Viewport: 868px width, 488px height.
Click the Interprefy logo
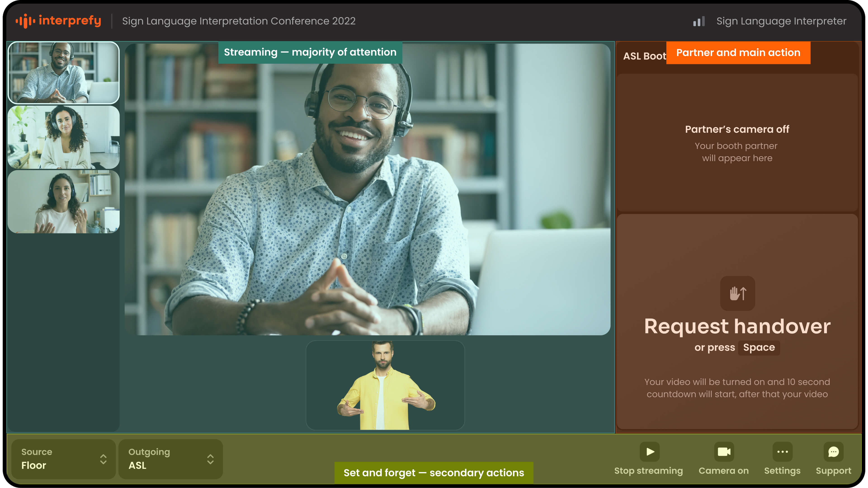coord(58,21)
